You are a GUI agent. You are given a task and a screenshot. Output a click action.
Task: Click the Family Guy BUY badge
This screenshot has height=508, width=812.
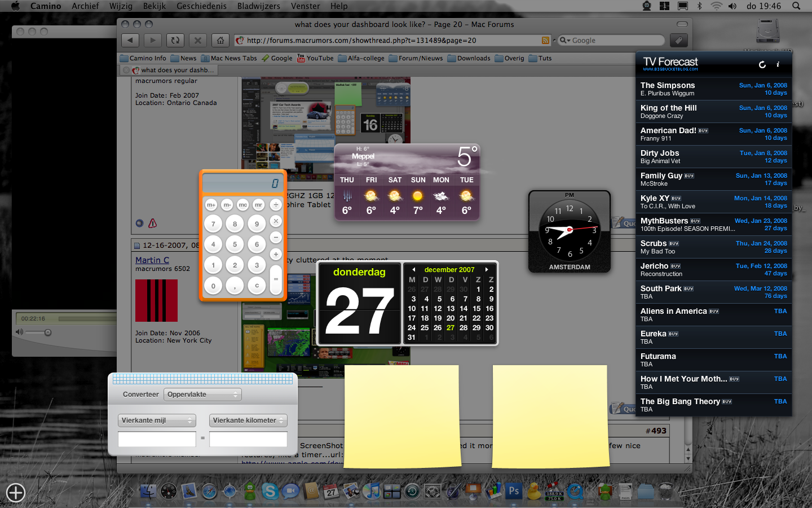point(689,176)
